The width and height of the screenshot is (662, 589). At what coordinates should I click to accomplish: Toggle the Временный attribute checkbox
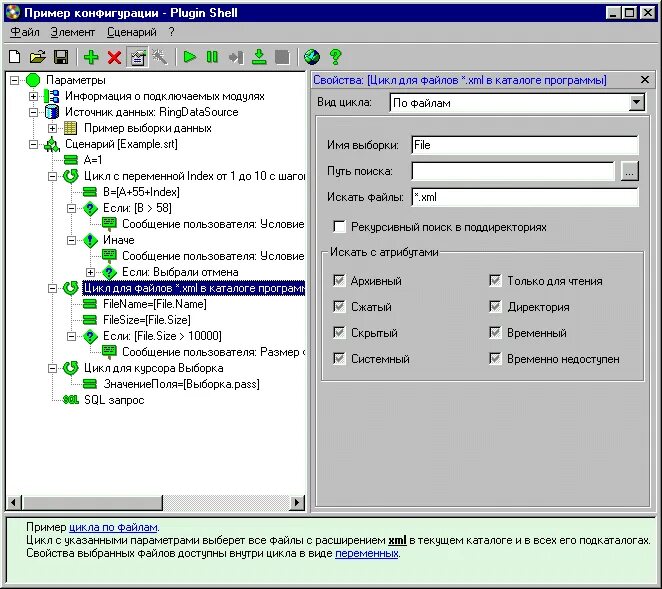[495, 333]
